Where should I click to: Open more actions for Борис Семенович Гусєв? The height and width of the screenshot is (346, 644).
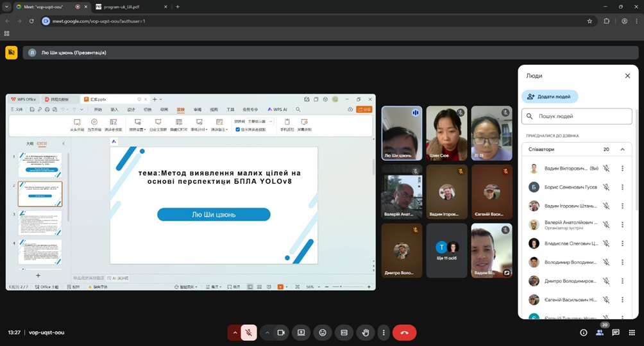pyautogui.click(x=622, y=187)
